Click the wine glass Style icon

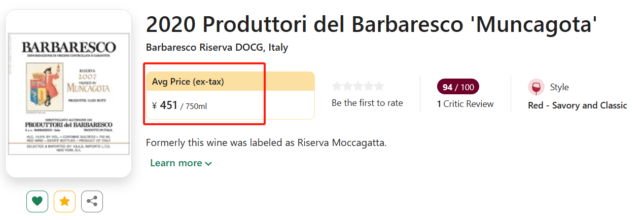pyautogui.click(x=536, y=87)
